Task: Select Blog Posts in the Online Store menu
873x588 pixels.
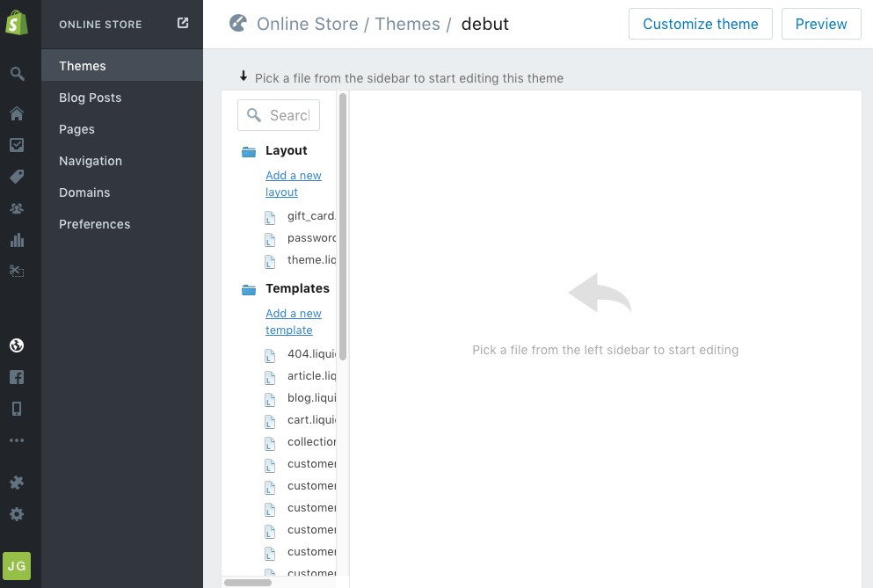Action: pyautogui.click(x=91, y=98)
